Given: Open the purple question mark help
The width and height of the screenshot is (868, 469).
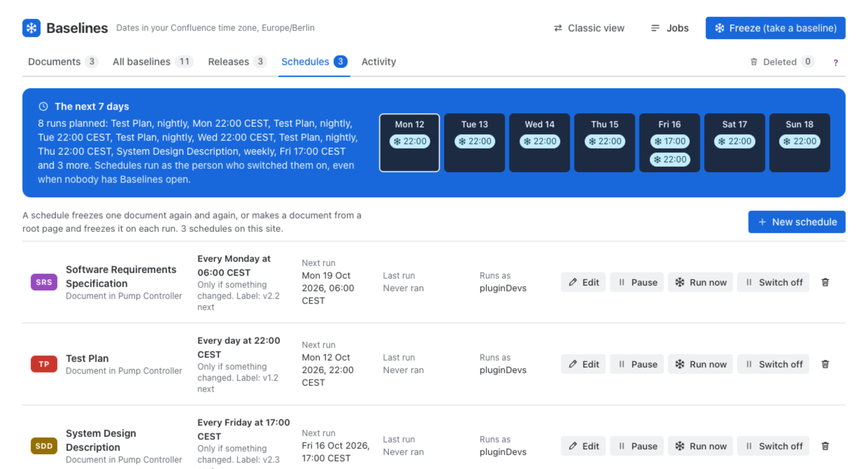Looking at the screenshot, I should tap(835, 62).
